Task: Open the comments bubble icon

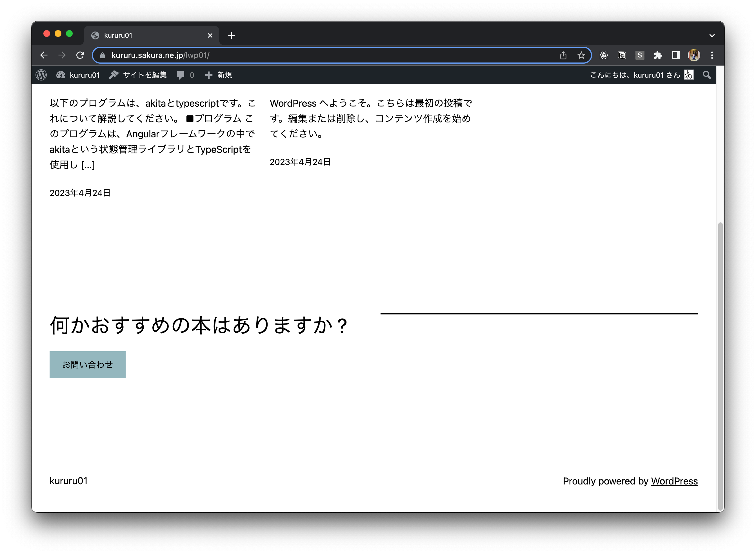Action: pos(181,75)
